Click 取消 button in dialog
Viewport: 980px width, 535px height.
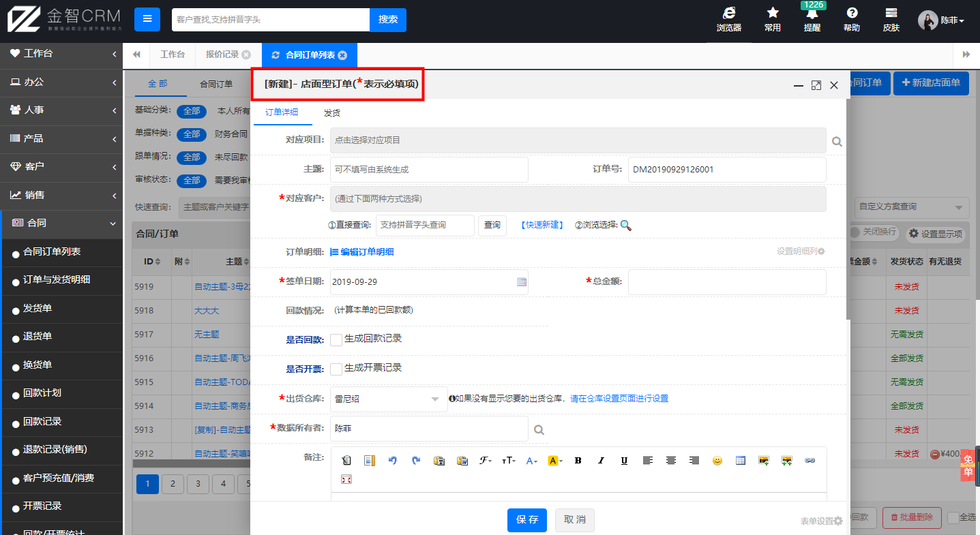point(575,520)
